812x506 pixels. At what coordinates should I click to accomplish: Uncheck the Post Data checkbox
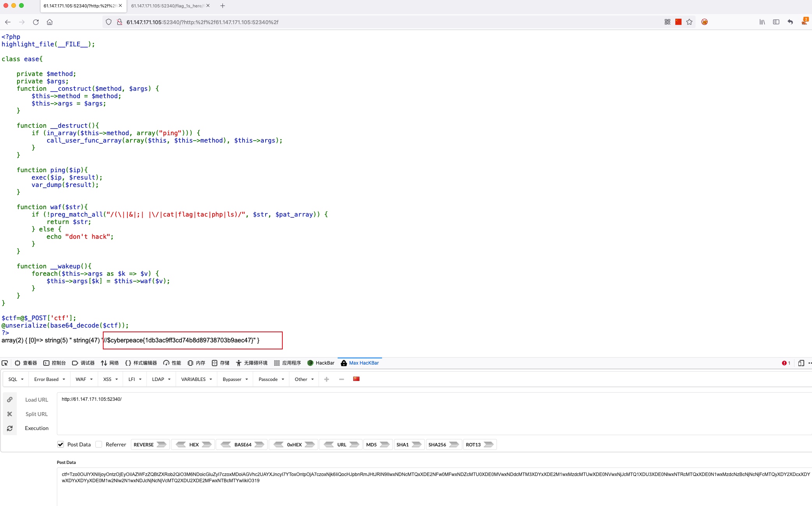click(61, 444)
